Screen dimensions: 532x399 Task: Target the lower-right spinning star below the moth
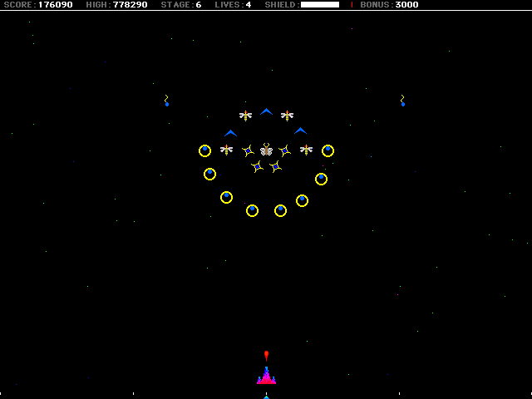click(x=275, y=166)
